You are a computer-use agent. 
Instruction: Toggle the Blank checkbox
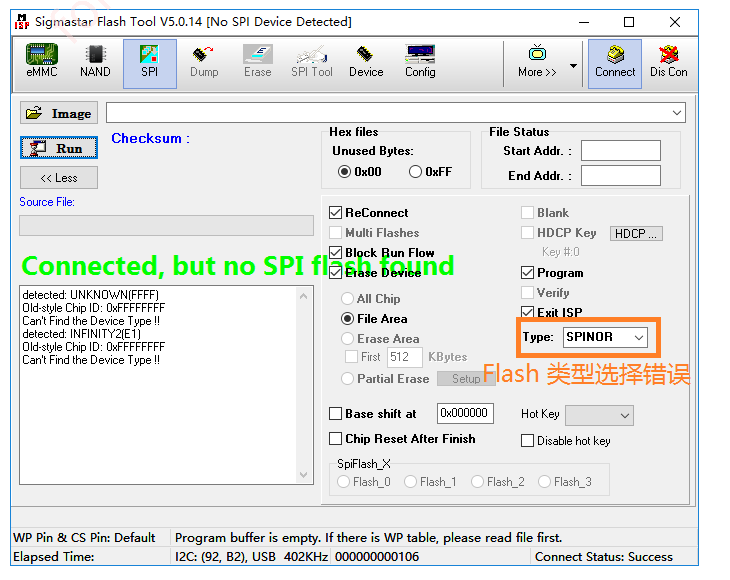coord(527,213)
